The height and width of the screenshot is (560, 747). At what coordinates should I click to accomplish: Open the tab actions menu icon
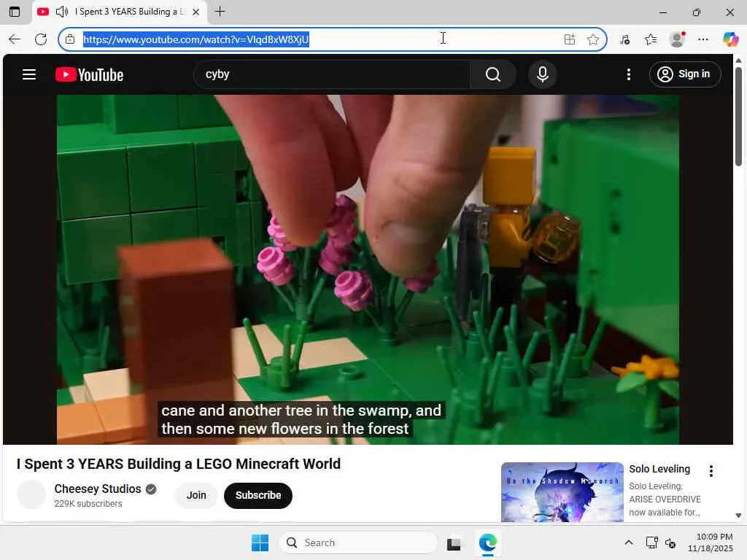pyautogui.click(x=15, y=12)
